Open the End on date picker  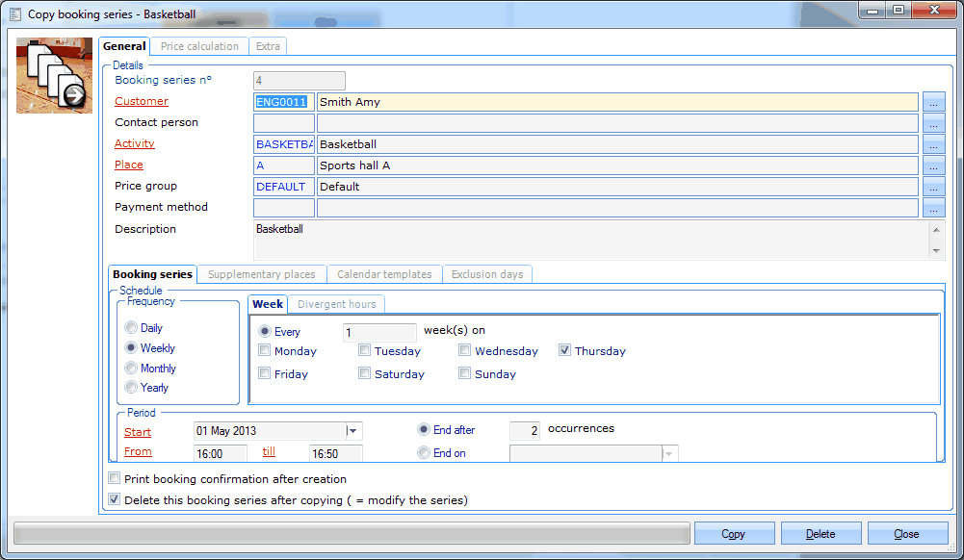click(x=667, y=452)
